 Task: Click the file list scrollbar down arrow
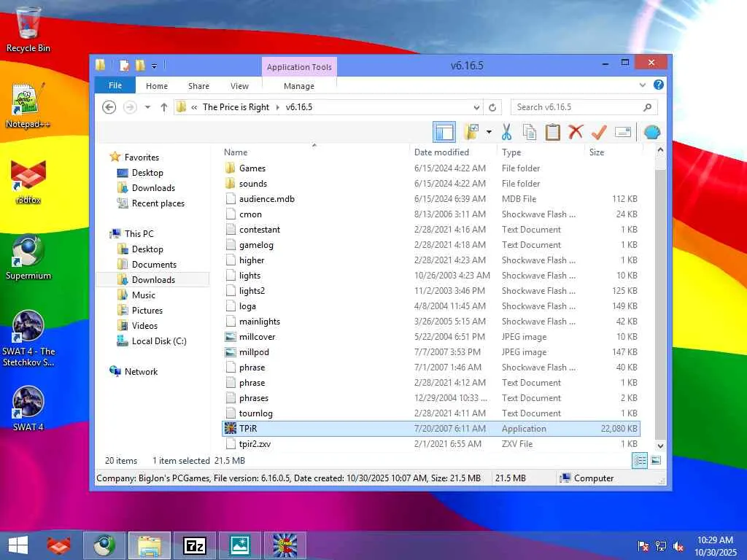pyautogui.click(x=660, y=446)
